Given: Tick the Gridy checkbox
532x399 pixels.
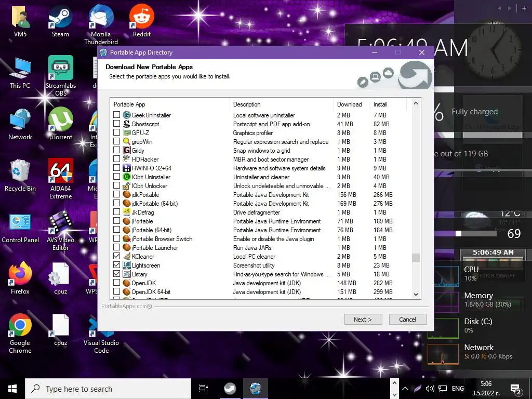Looking at the screenshot, I should [x=116, y=150].
